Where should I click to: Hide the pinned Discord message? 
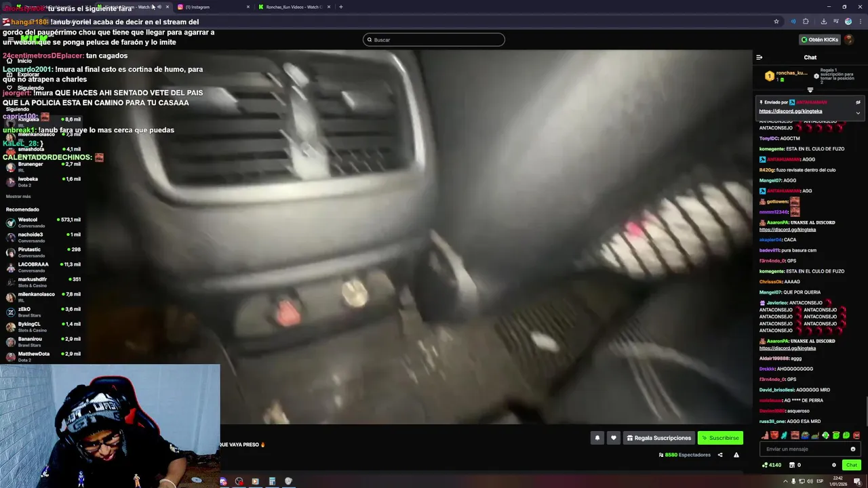coord(858,102)
